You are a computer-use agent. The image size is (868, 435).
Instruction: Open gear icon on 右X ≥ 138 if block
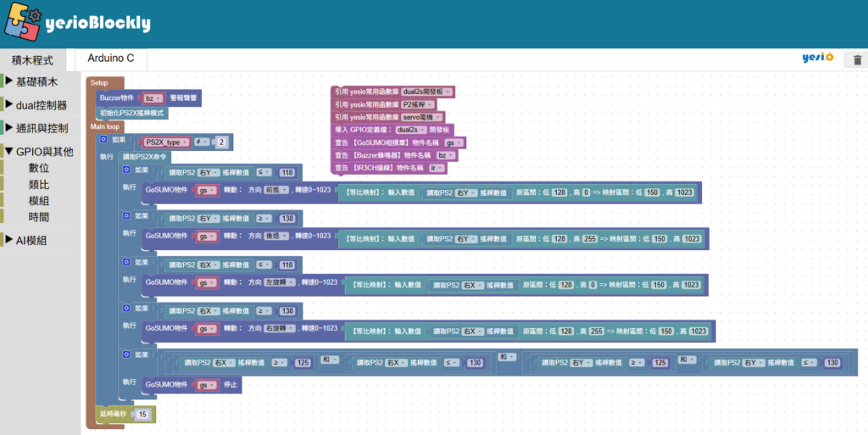click(x=126, y=309)
